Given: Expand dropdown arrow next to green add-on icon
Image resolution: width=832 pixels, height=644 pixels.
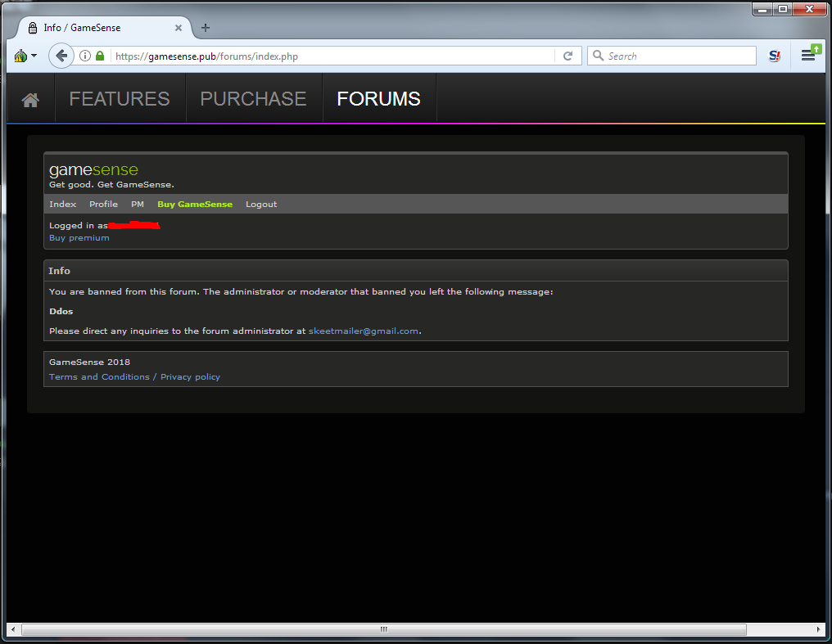Looking at the screenshot, I should [x=34, y=56].
